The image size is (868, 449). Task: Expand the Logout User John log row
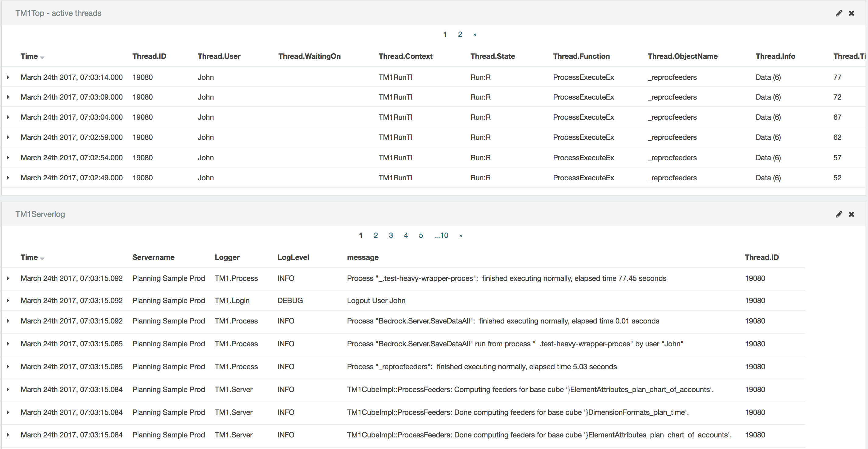coord(8,300)
